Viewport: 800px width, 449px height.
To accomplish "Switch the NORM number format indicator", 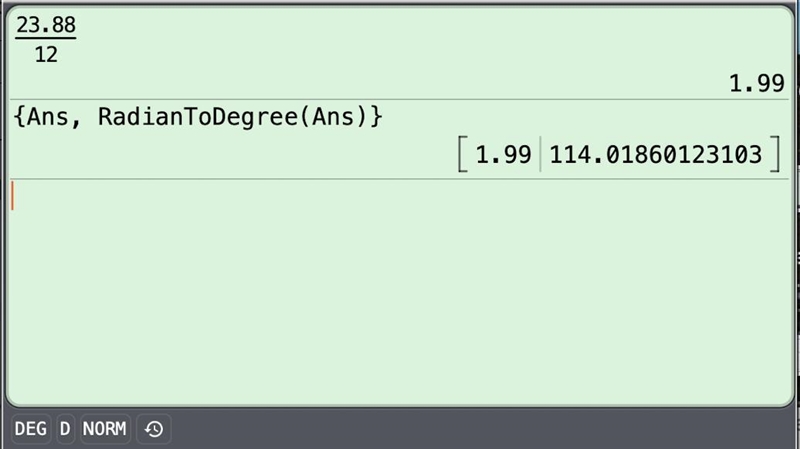I will pos(105,429).
